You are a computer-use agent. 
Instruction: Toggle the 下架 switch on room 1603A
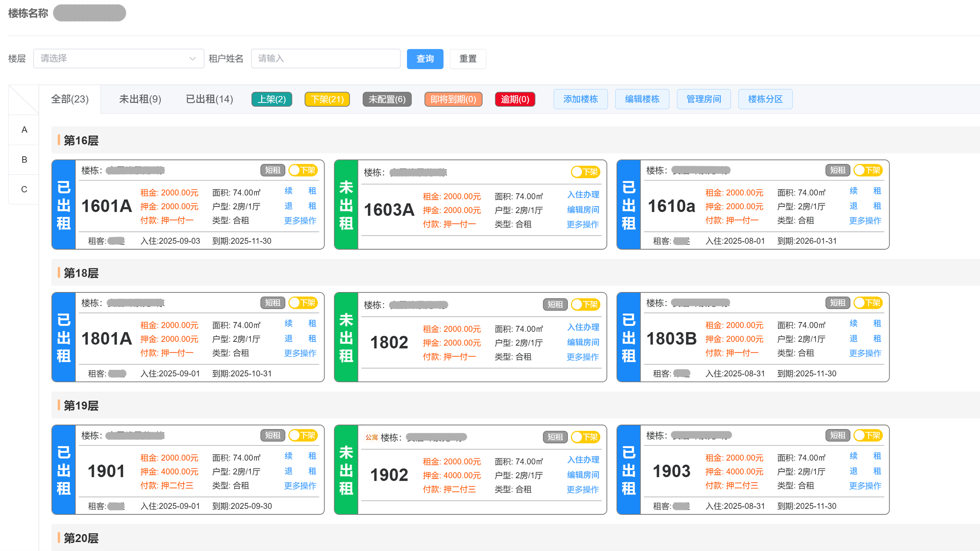pos(585,172)
